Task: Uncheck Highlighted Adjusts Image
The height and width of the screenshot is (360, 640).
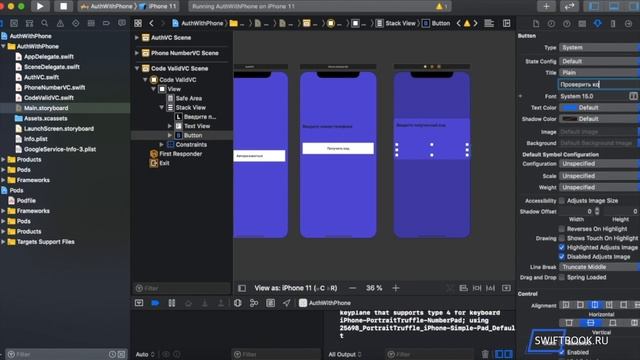Action: (x=562, y=247)
